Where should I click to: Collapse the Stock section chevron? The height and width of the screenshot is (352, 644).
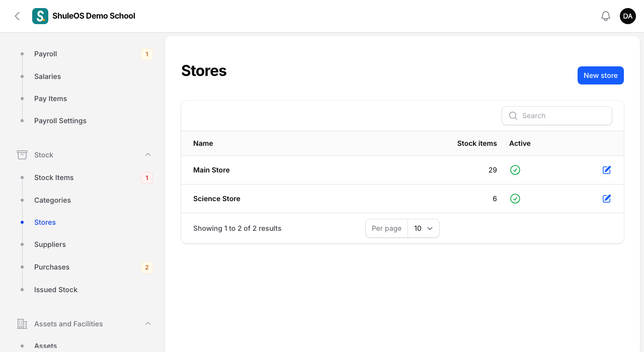click(148, 155)
